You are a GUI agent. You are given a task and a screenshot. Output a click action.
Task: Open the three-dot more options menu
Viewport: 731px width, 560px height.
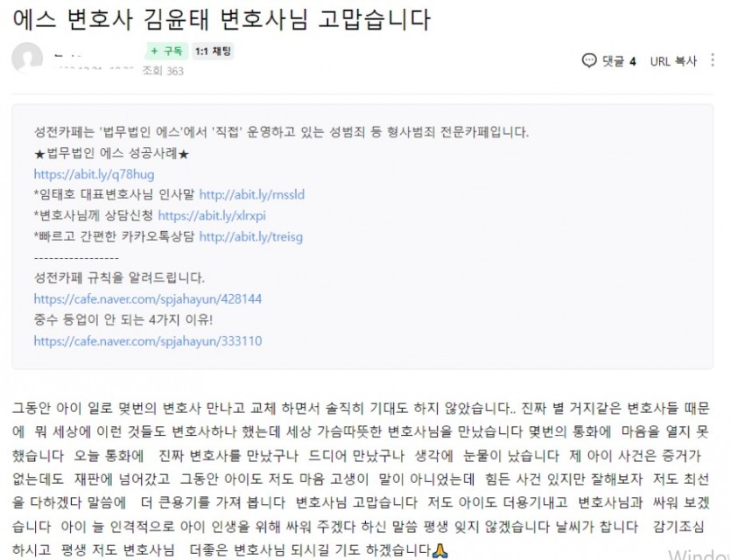coord(713,60)
